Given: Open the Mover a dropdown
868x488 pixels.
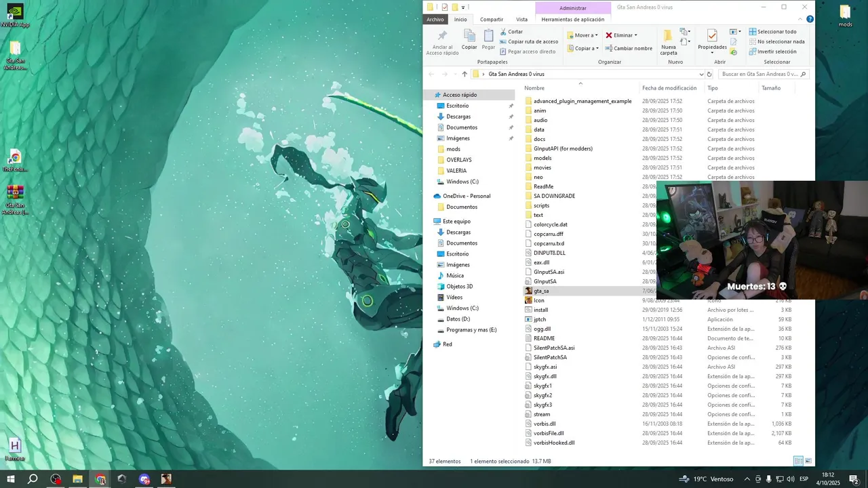Looking at the screenshot, I should pos(583,35).
